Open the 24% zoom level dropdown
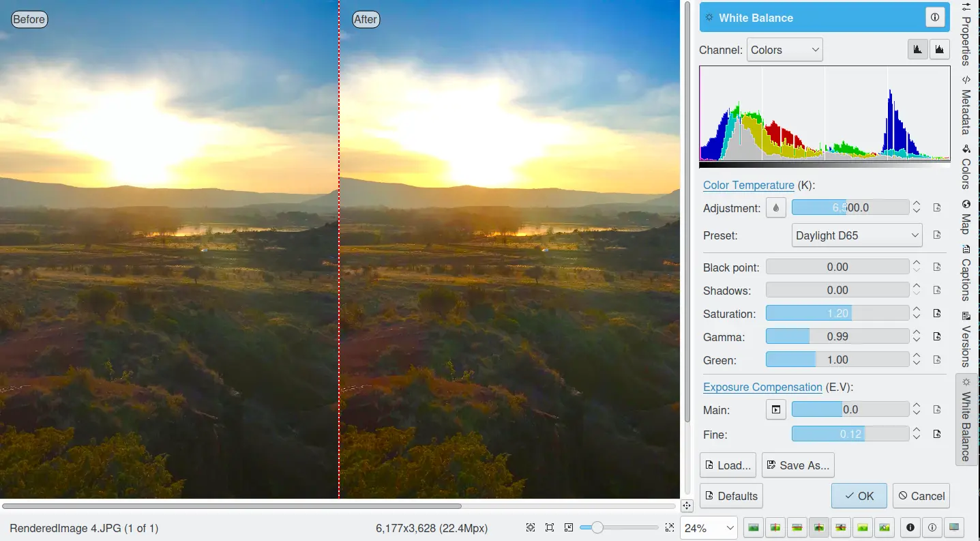 pos(709,528)
